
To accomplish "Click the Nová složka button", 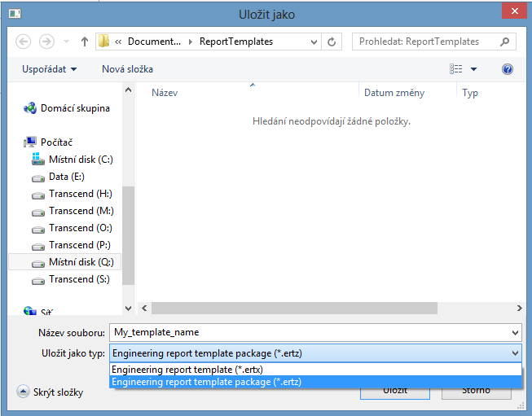I will tap(127, 69).
